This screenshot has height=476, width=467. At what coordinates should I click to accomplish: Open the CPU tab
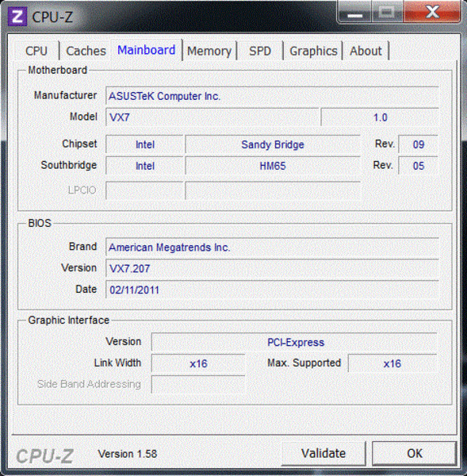[x=36, y=51]
